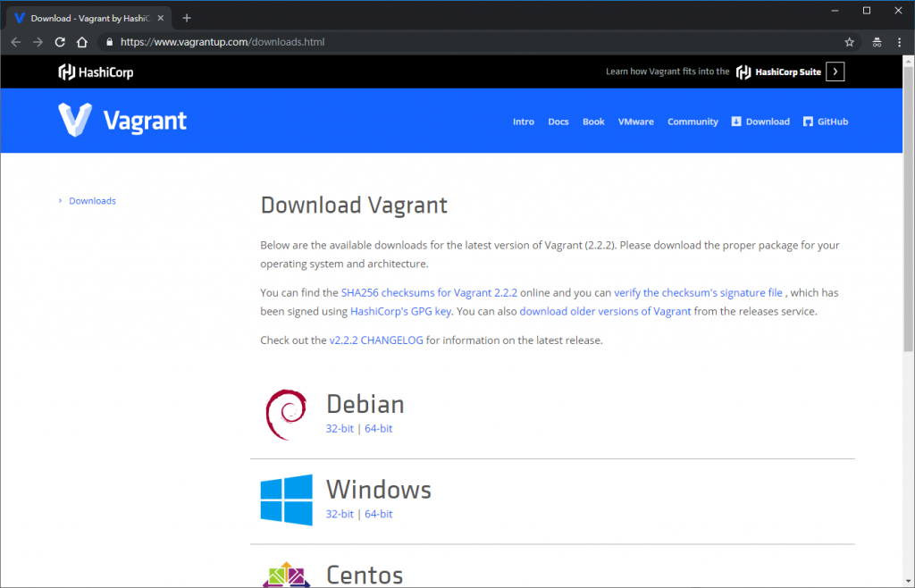Click the Debian heading text
The height and width of the screenshot is (588, 915).
point(365,404)
